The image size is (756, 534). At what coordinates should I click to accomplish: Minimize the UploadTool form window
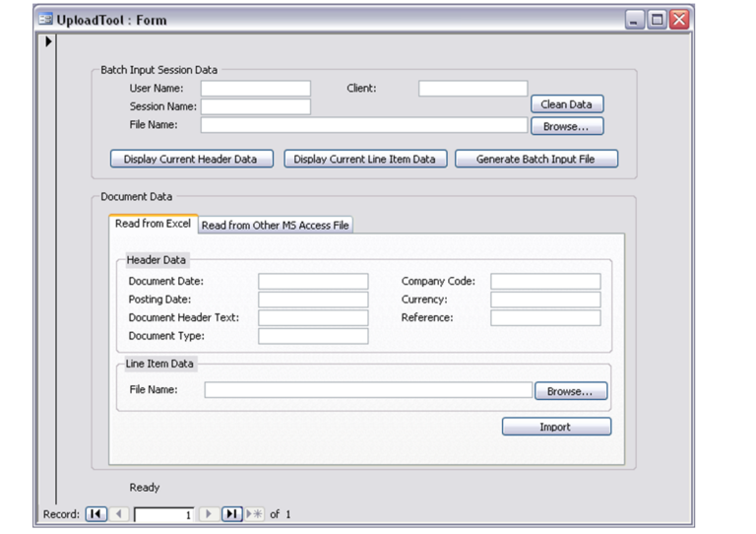pos(635,20)
